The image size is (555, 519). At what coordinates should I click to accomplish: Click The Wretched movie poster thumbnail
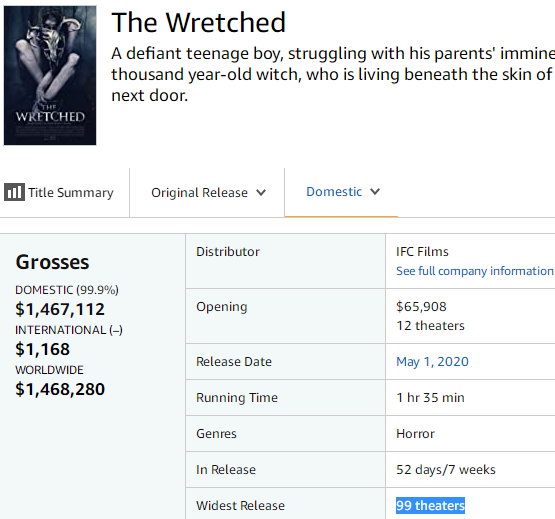[50, 75]
